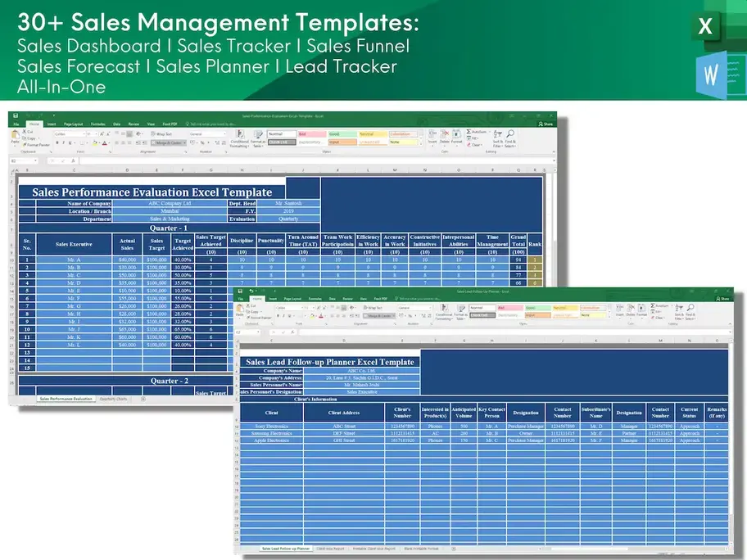
Task: Click Share button in the Sales Performance window
Action: [546, 124]
